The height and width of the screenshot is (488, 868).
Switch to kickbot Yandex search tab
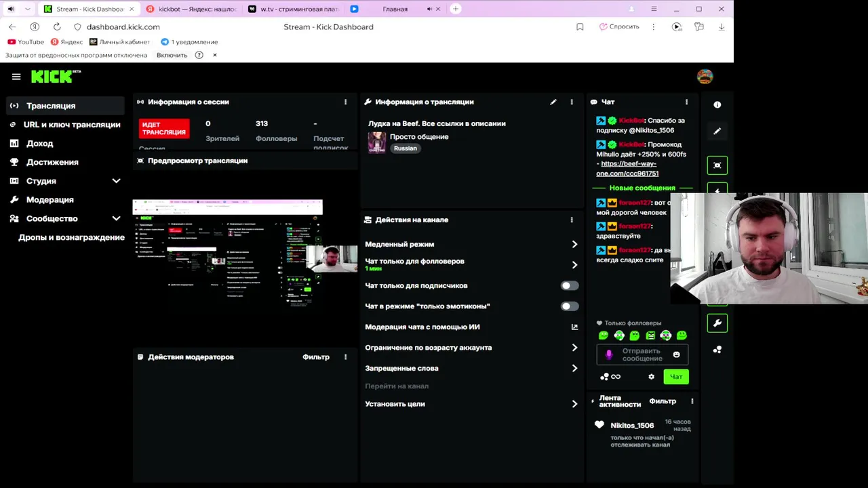[191, 9]
